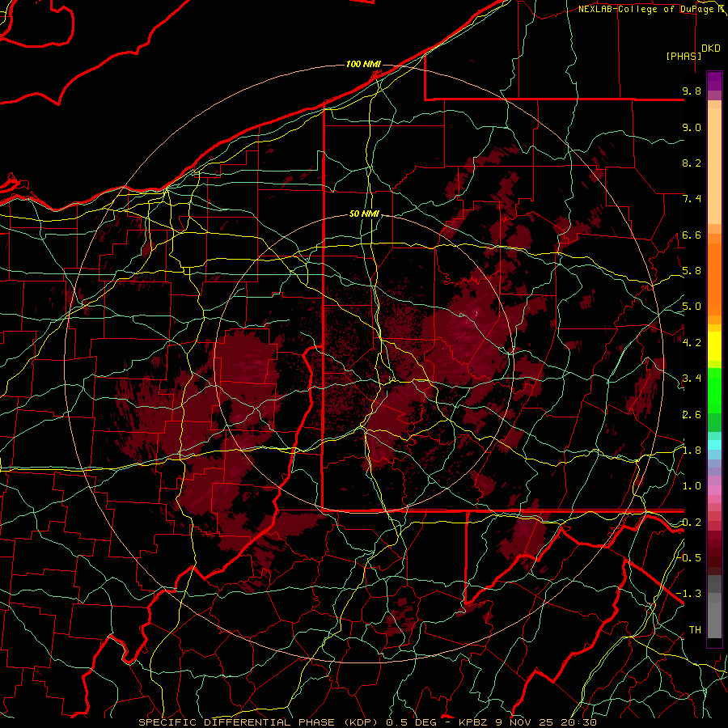Click the 1.0 scale value

[x=692, y=486]
